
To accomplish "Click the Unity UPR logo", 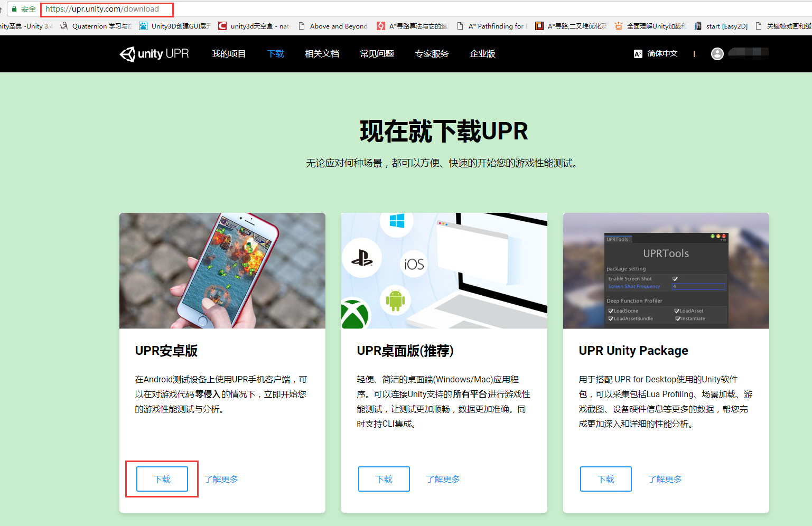I will coord(154,53).
